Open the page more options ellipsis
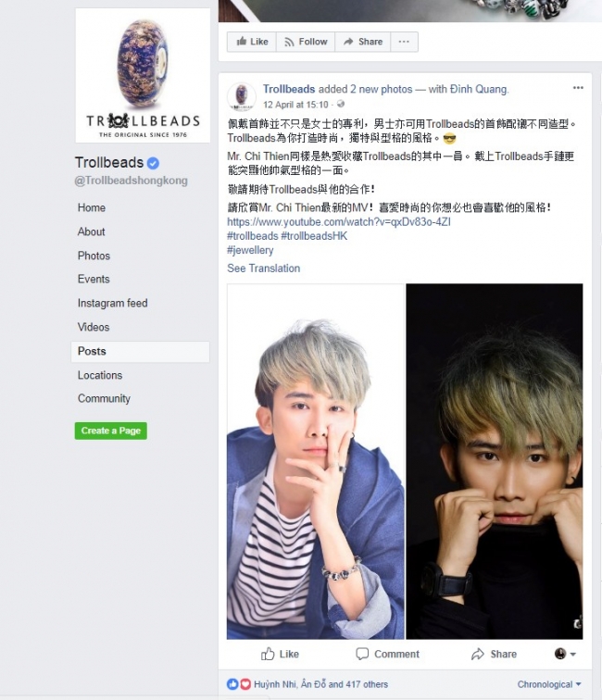Screen dimensions: 602x700 [404, 42]
